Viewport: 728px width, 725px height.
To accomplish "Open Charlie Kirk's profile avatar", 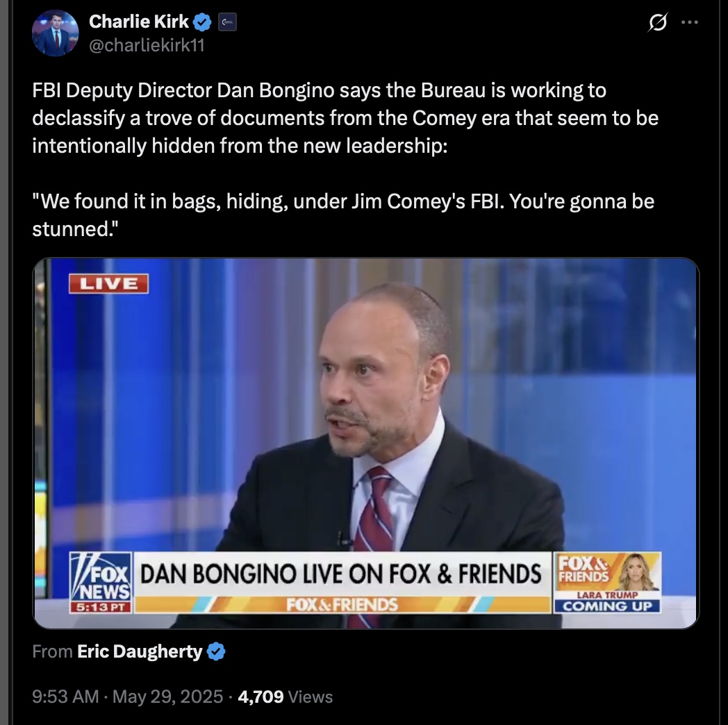I will click(55, 33).
